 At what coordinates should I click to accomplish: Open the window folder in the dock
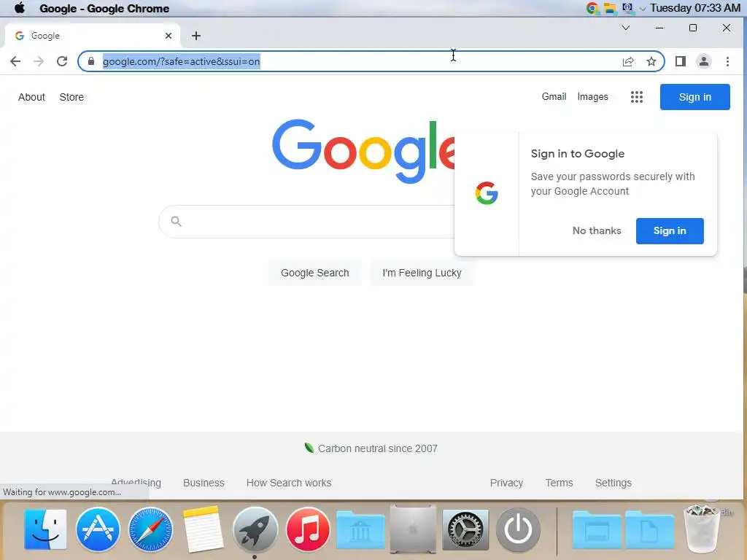597,529
